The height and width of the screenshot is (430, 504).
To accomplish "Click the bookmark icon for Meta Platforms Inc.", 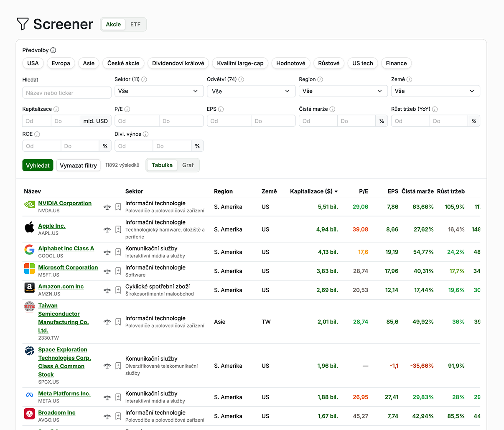I will pos(118,397).
